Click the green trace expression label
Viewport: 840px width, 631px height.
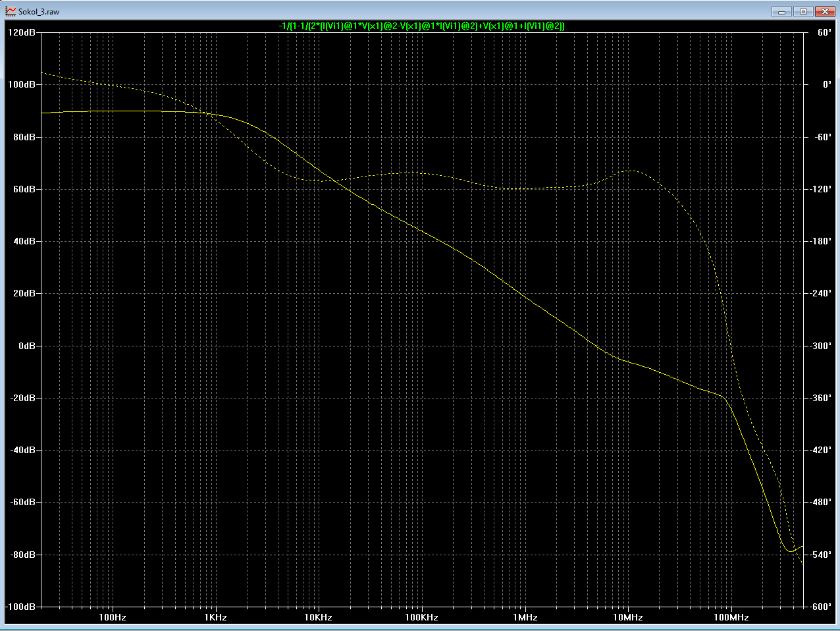pyautogui.click(x=422, y=26)
